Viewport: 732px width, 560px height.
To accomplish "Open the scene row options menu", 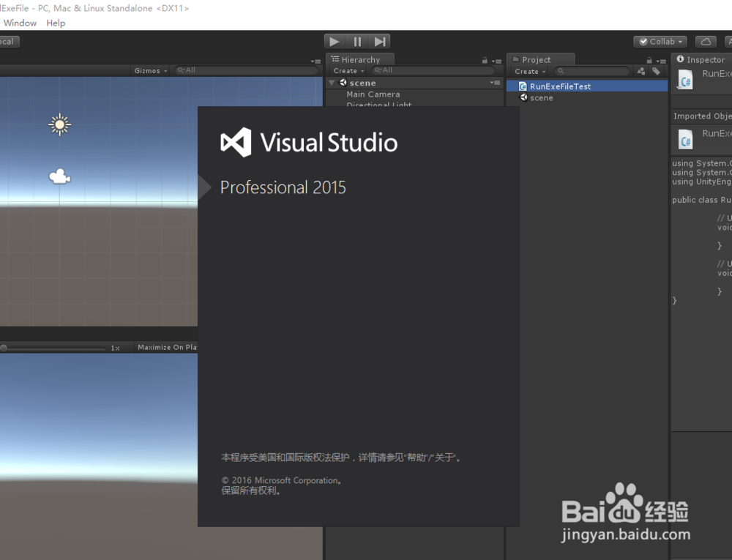I will point(495,83).
